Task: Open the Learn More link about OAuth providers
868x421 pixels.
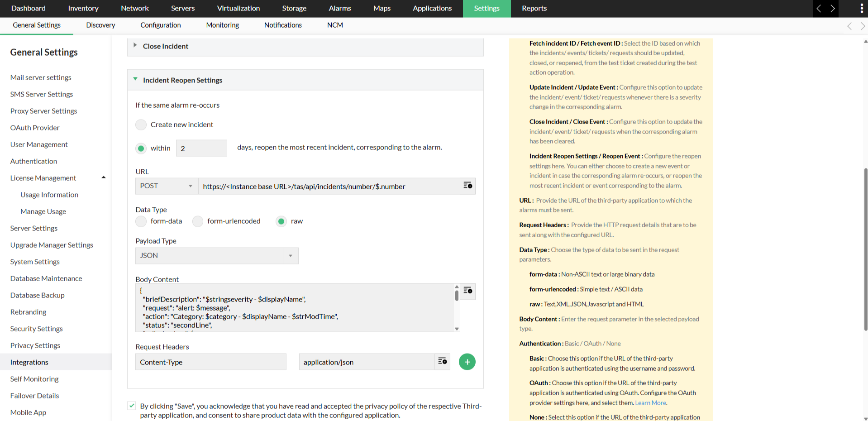Action: 650,402
